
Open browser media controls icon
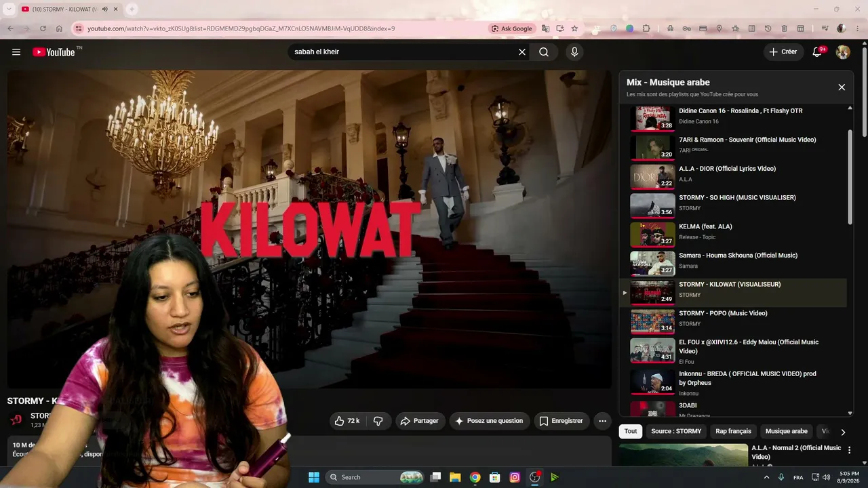[825, 28]
